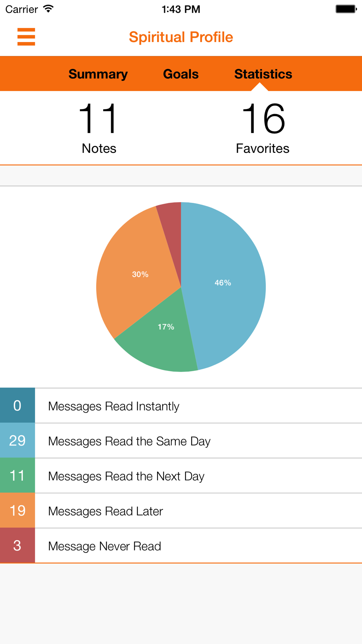This screenshot has width=362, height=644.
Task: Tap the Spiritual Profile title
Action: [181, 37]
